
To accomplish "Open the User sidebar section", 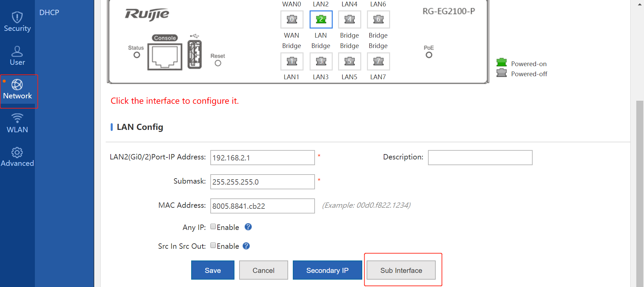I will click(17, 56).
